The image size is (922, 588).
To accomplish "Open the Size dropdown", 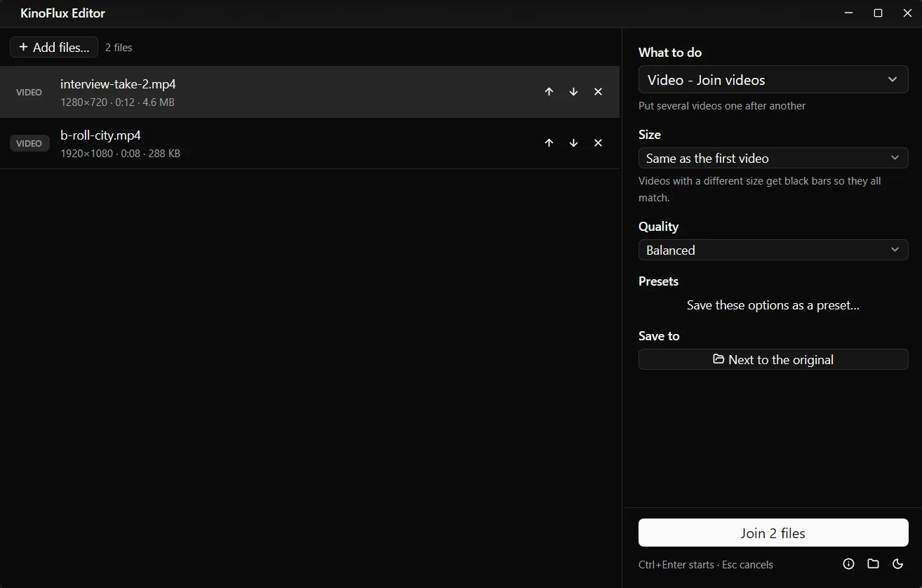I will click(773, 158).
